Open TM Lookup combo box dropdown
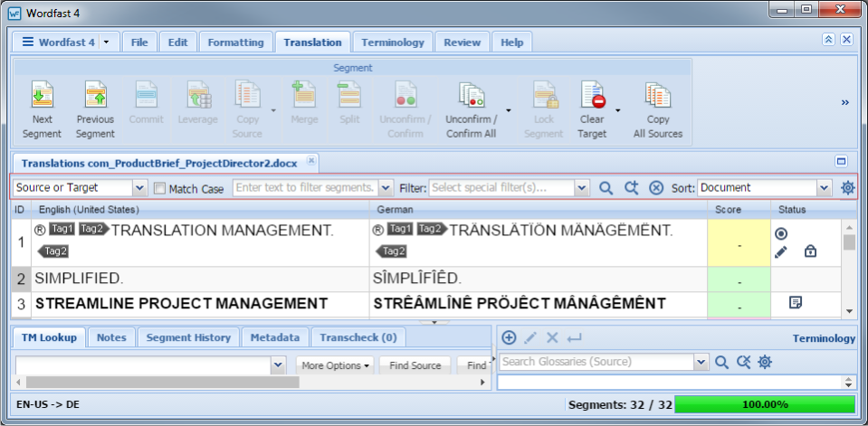Screen dimensions: 868x426 pyautogui.click(x=279, y=365)
